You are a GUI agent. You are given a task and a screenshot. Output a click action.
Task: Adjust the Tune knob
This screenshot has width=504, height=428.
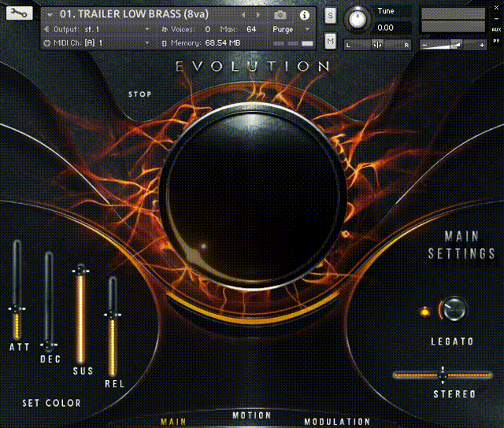(358, 19)
